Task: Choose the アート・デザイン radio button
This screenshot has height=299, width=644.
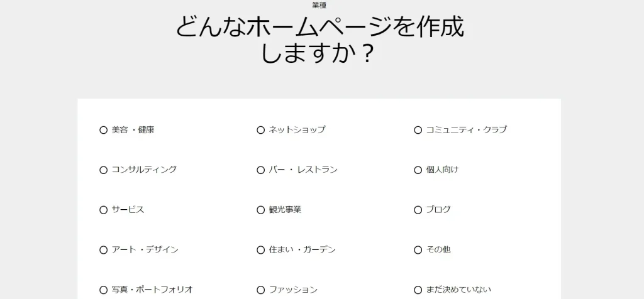Action: (104, 250)
